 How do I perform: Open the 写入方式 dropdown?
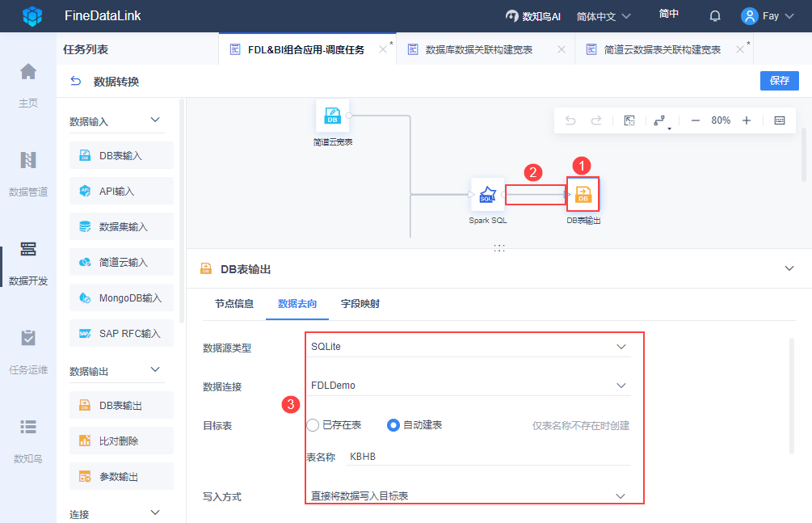click(x=469, y=496)
